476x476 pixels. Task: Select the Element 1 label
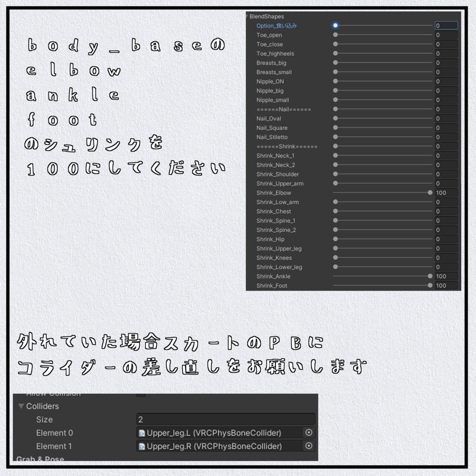click(54, 446)
